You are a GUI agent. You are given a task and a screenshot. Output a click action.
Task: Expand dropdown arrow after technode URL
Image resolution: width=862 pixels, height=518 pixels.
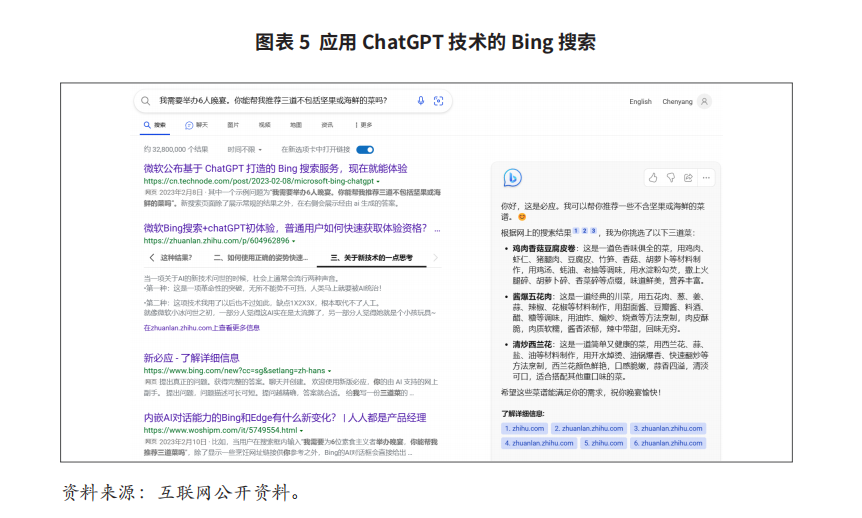378,181
